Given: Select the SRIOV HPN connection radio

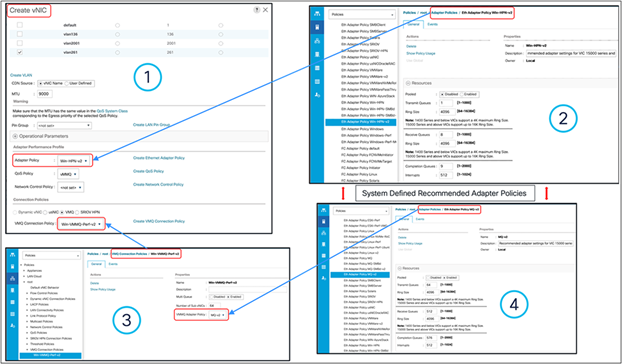Looking at the screenshot, I should click(77, 213).
